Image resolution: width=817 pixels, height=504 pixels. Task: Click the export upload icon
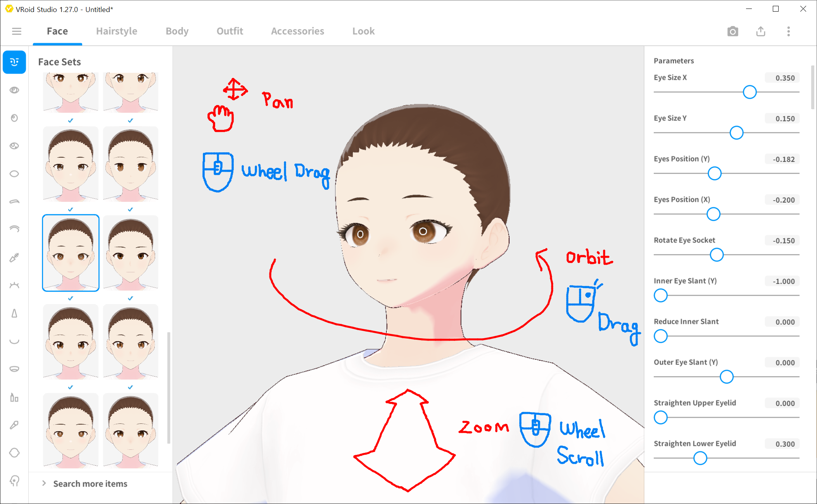pos(760,31)
